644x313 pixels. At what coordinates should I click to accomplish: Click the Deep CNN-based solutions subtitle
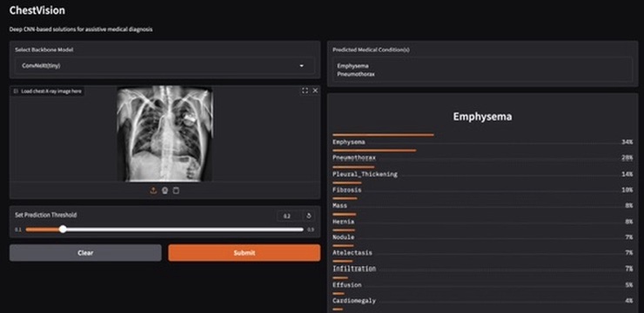[81, 30]
